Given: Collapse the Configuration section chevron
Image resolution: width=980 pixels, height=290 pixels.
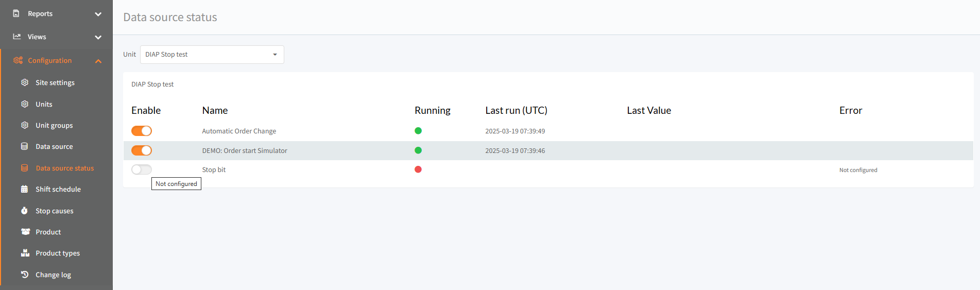Looking at the screenshot, I should click(x=98, y=61).
